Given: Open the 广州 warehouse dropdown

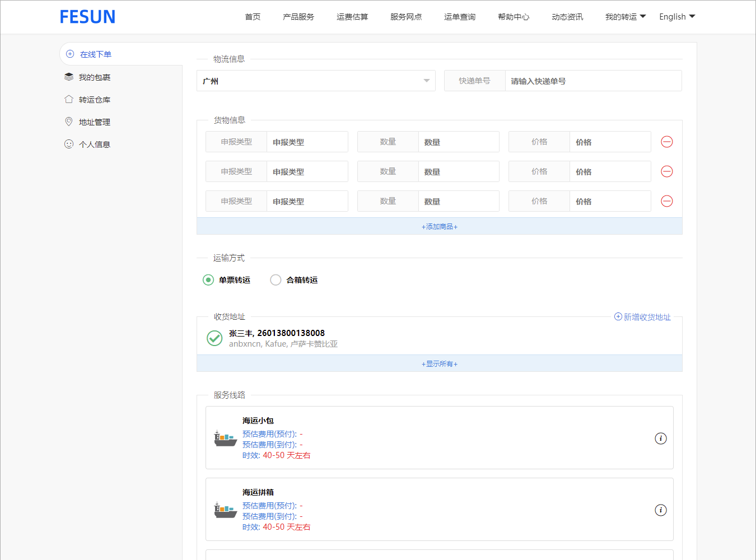Looking at the screenshot, I should point(316,81).
